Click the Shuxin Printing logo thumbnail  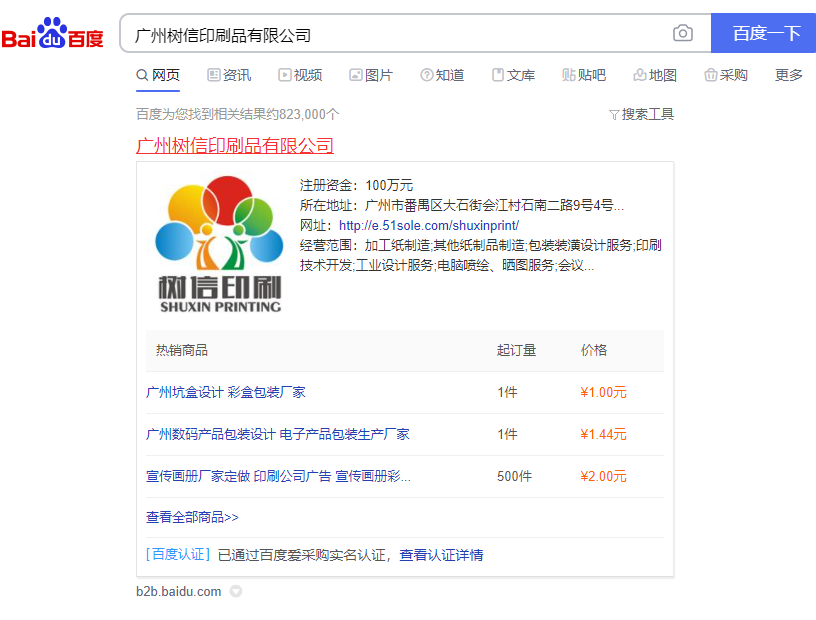pyautogui.click(x=218, y=244)
